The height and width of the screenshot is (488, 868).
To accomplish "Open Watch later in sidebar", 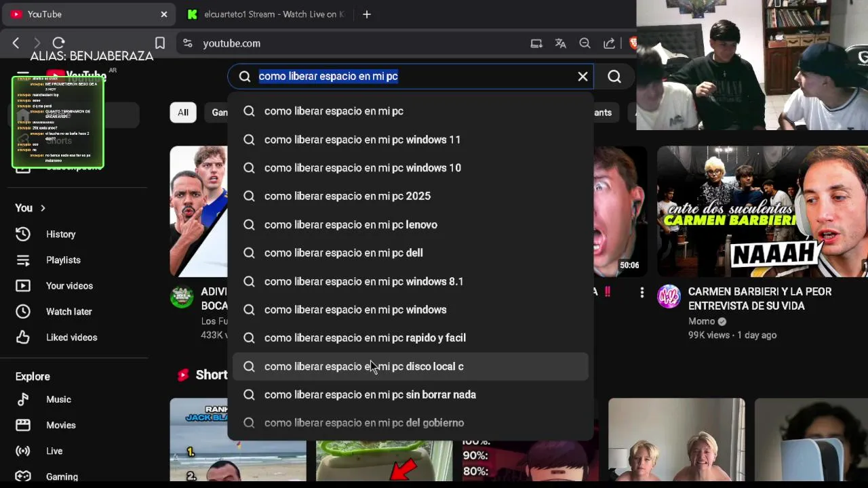I will coord(68,312).
